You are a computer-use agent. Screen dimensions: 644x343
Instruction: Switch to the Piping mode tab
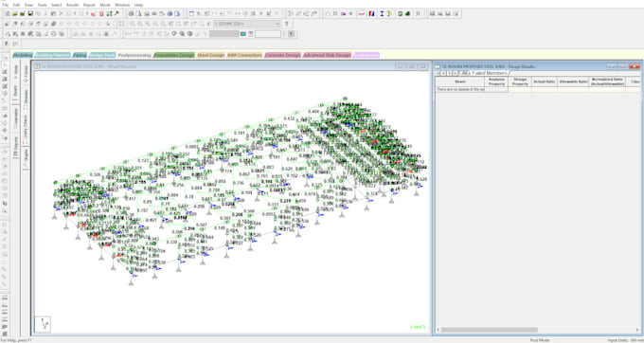pyautogui.click(x=80, y=55)
